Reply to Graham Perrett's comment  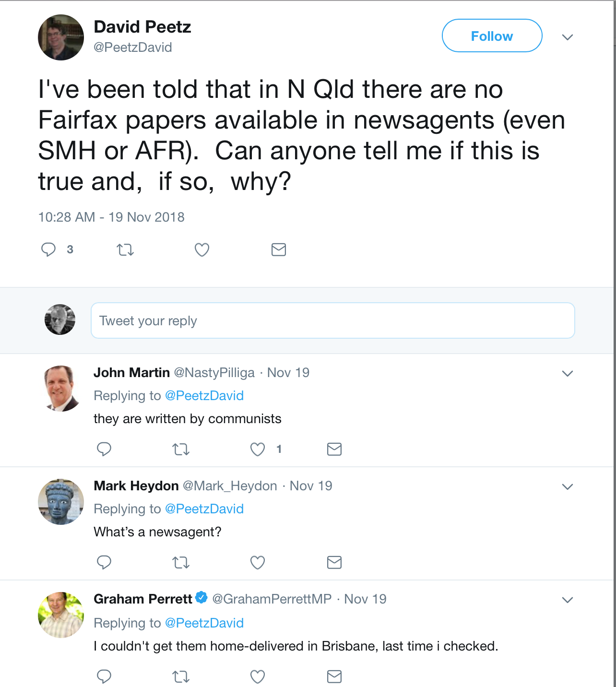tap(104, 676)
